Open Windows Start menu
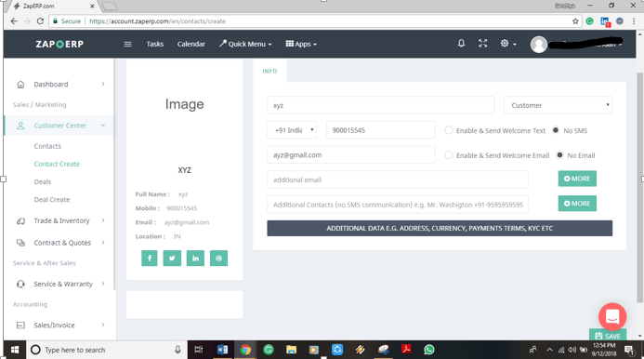 pos(15,350)
